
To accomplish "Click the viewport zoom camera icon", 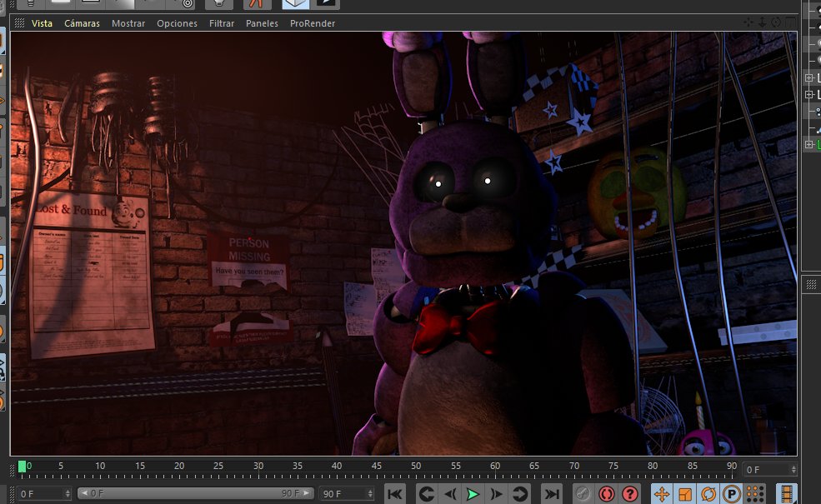I will point(763,22).
